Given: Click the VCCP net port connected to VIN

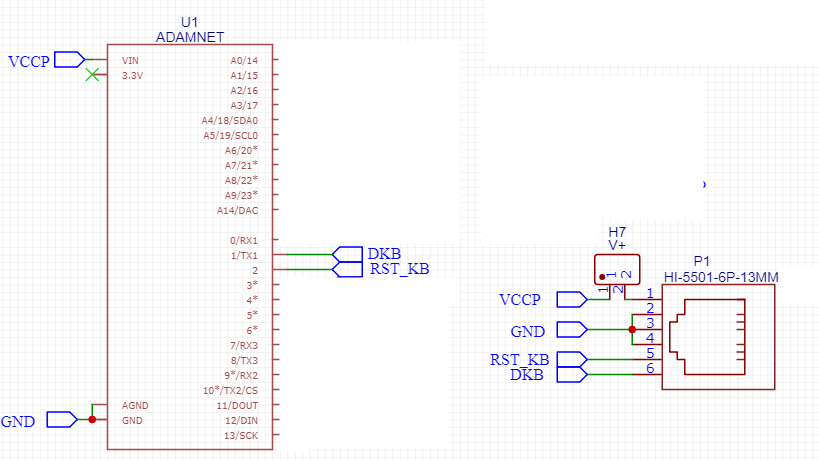Looking at the screenshot, I should 68,60.
